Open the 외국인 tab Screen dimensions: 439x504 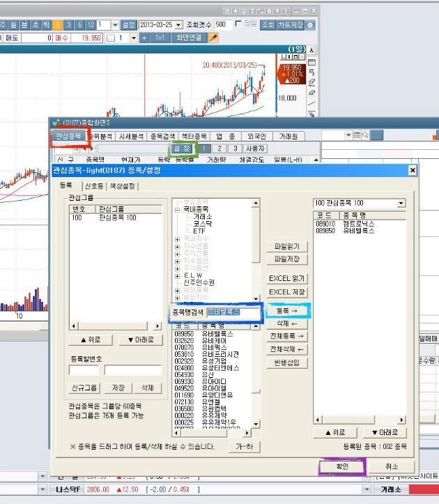coord(256,137)
